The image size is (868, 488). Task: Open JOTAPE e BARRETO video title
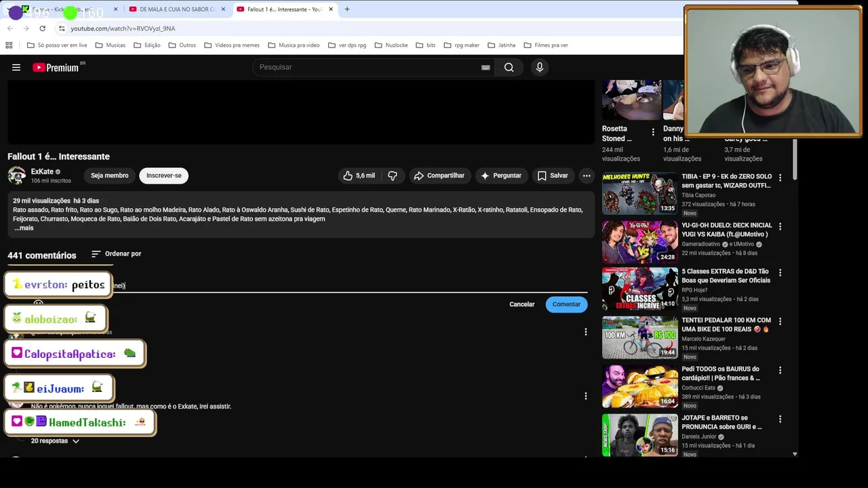pyautogui.click(x=722, y=422)
